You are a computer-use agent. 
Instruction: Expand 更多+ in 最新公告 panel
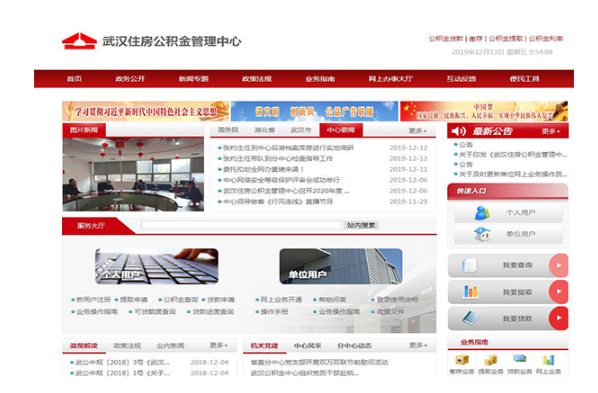click(x=551, y=131)
